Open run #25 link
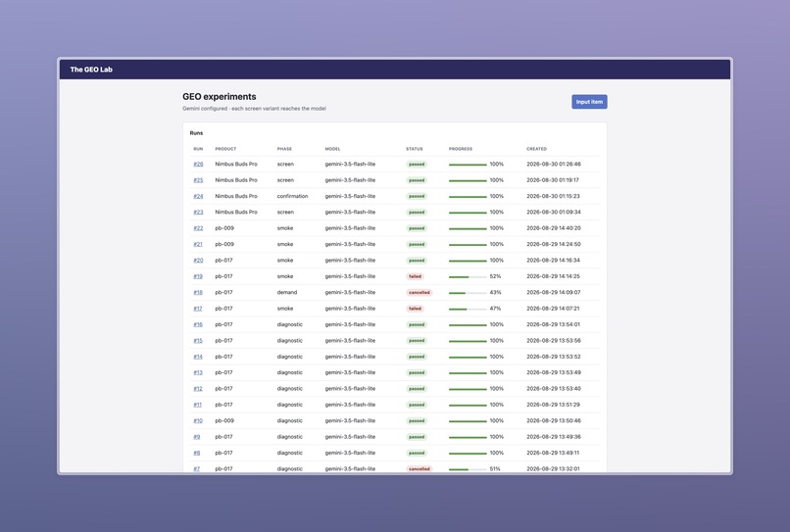Image resolution: width=790 pixels, height=532 pixels. [198, 180]
